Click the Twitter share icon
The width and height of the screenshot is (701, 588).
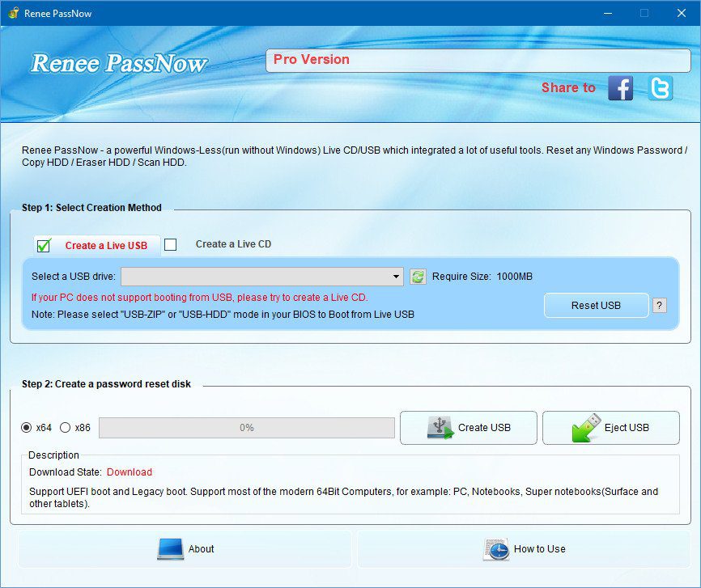click(660, 88)
